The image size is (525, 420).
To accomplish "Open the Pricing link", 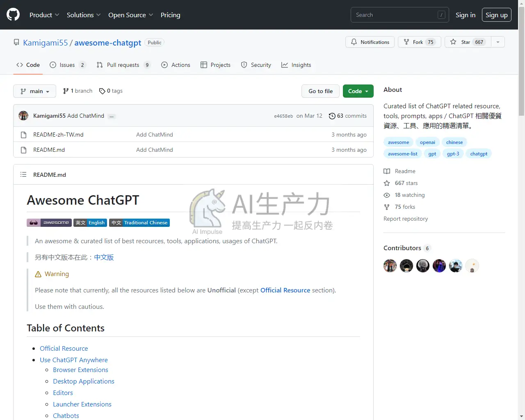I will [170, 15].
